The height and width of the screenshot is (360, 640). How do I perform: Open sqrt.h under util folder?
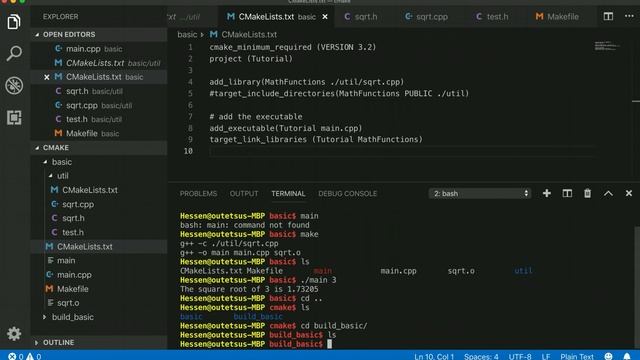(x=99, y=218)
